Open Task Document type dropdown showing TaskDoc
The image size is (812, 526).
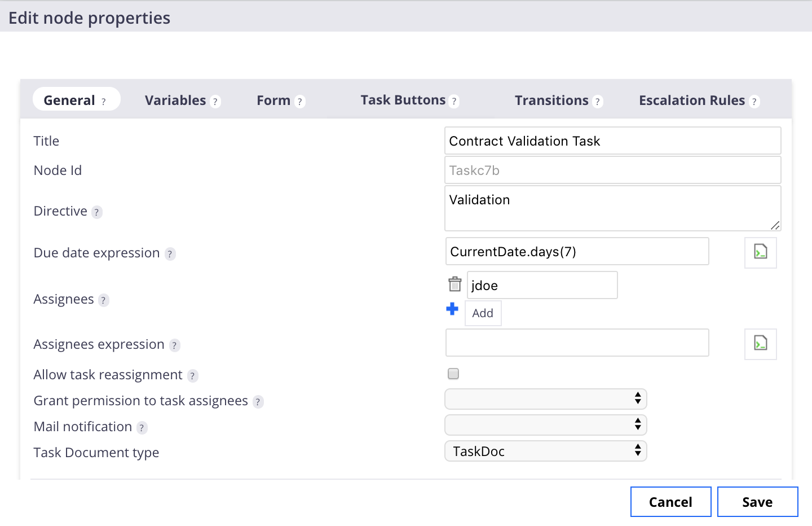[546, 451]
